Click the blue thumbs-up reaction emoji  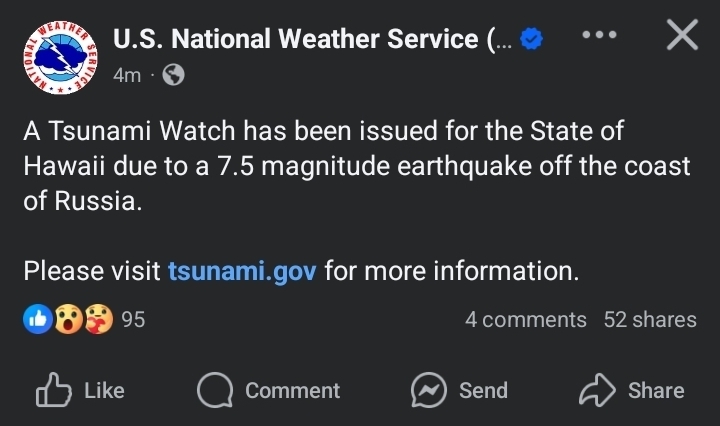(x=35, y=319)
